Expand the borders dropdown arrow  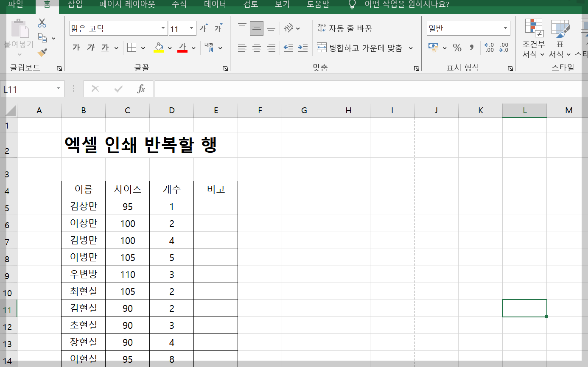pos(143,48)
